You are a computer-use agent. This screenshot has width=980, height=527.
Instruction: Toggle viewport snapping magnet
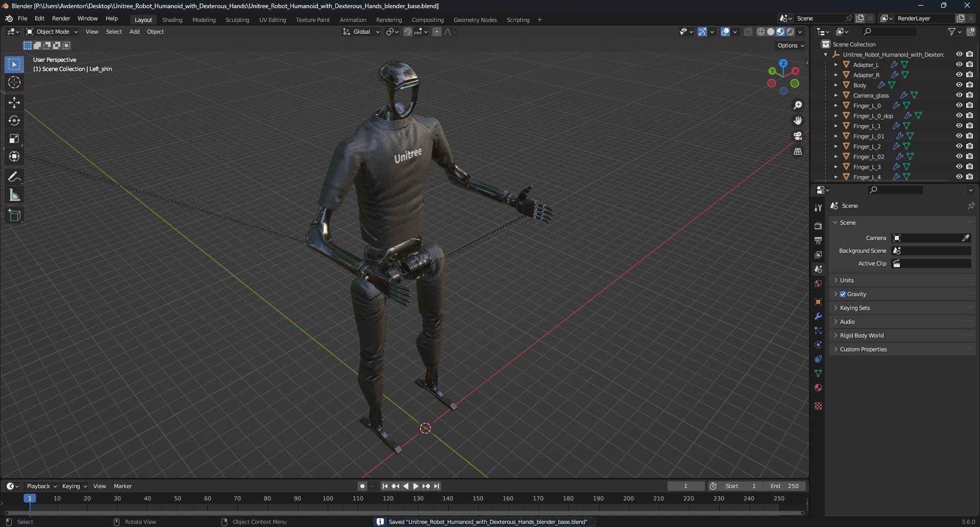point(407,32)
